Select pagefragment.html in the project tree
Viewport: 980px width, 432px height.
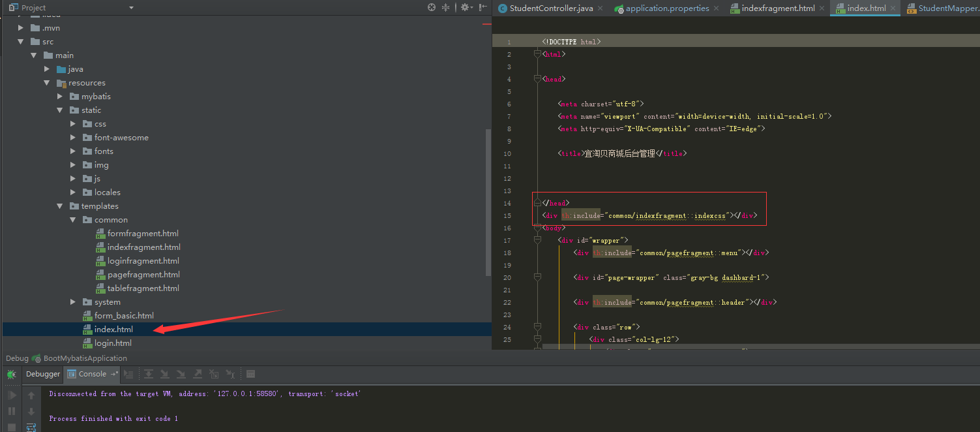(x=138, y=275)
